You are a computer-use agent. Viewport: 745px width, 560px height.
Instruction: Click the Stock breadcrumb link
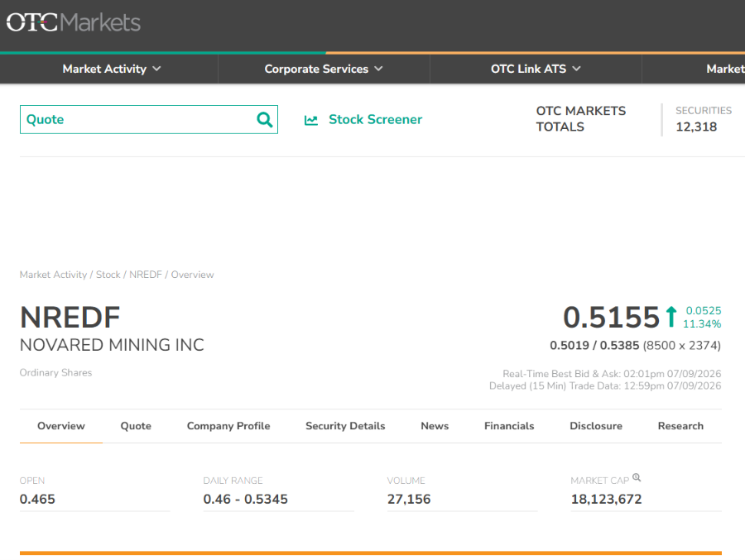coord(108,275)
